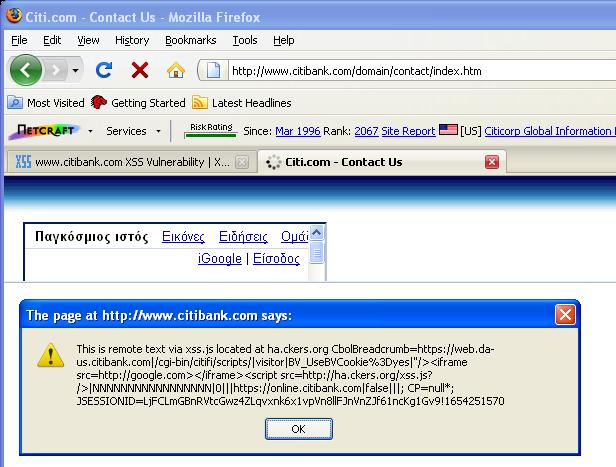
Task: Click the Risk Rating indicator bar
Action: pos(211,130)
